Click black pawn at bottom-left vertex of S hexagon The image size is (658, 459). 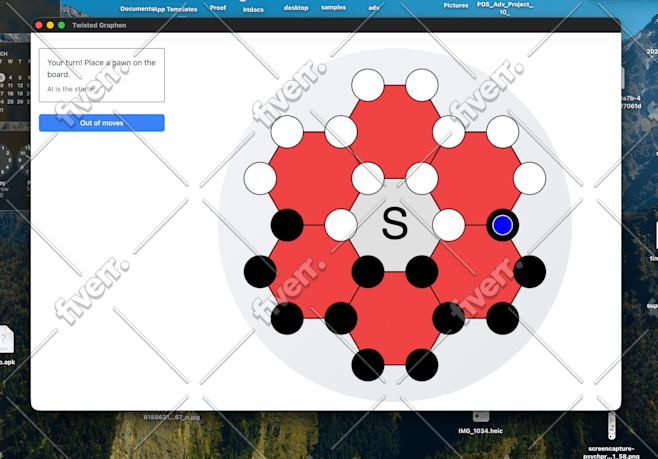368,272
